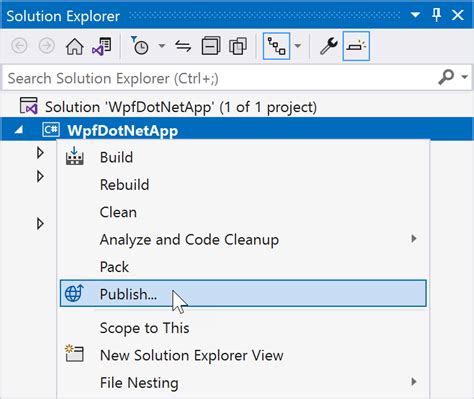The image size is (474, 399).
Task: Expand the first child node under project
Action: [x=40, y=153]
